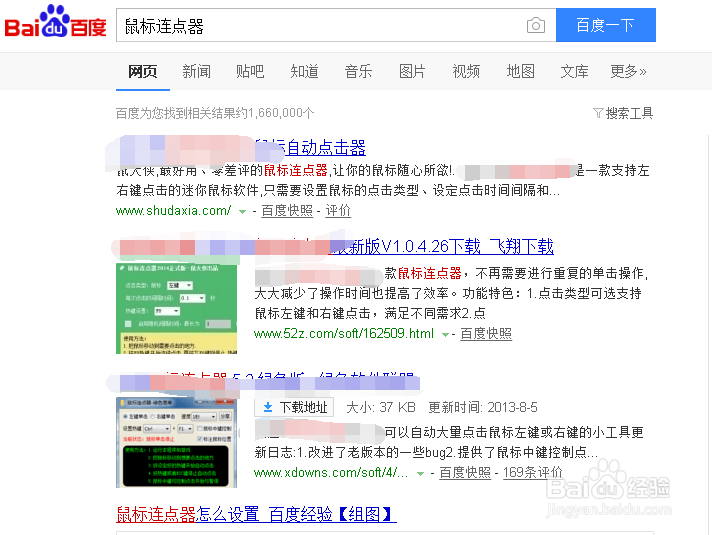Click the results count text 1,660,000个
This screenshot has width=712, height=535.
point(281,113)
